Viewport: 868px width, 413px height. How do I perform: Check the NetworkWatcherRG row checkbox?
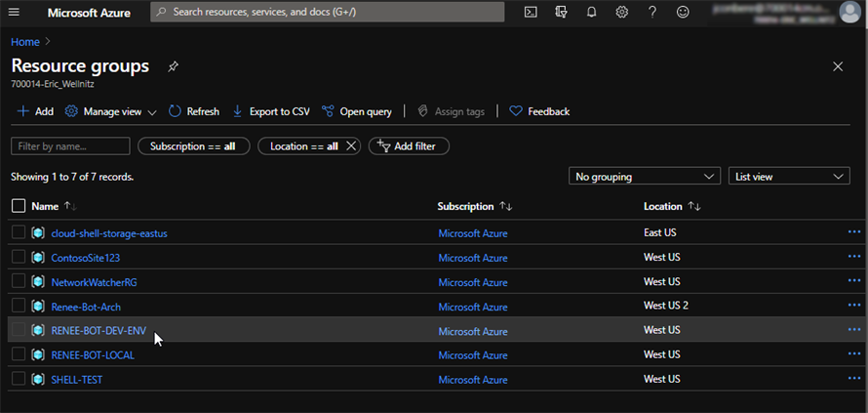click(19, 281)
